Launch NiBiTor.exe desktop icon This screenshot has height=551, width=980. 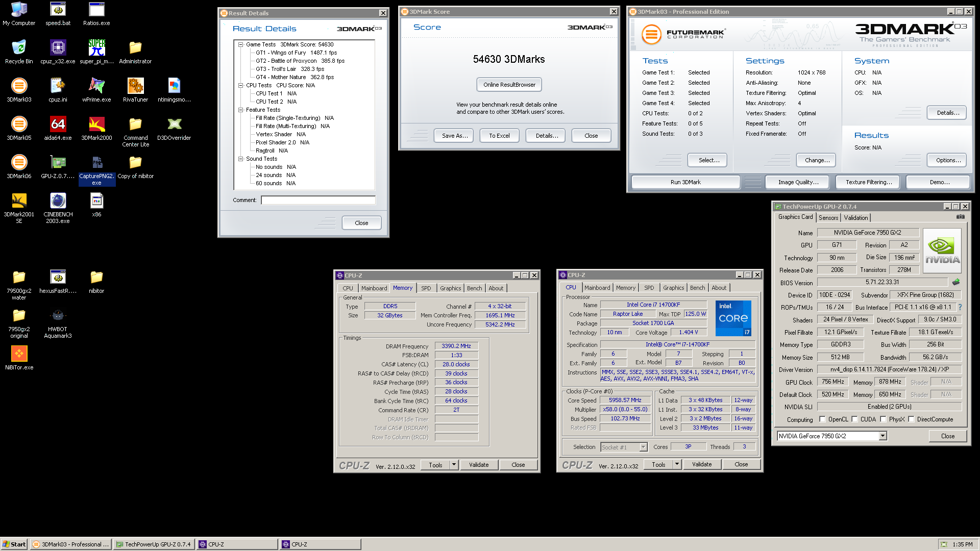(x=19, y=358)
